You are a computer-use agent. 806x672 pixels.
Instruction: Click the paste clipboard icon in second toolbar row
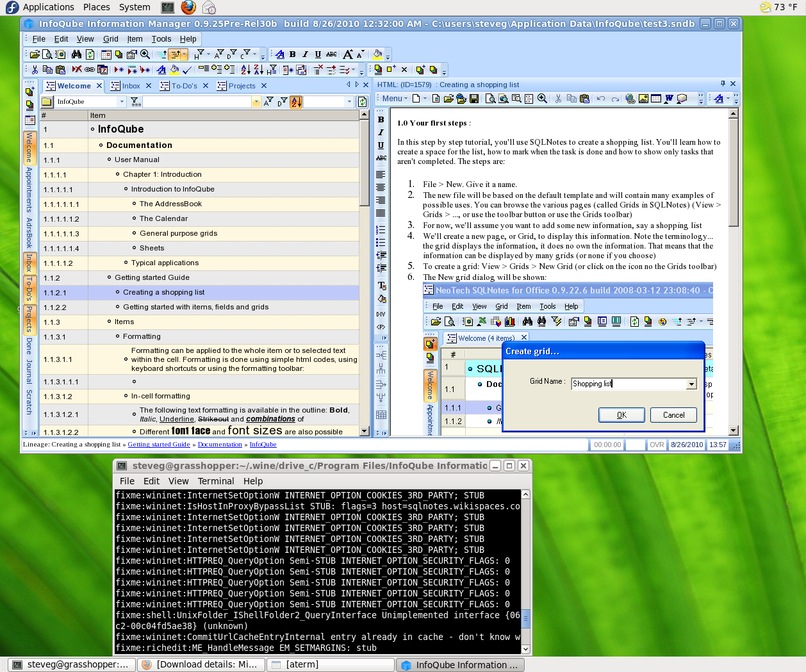click(x=60, y=69)
